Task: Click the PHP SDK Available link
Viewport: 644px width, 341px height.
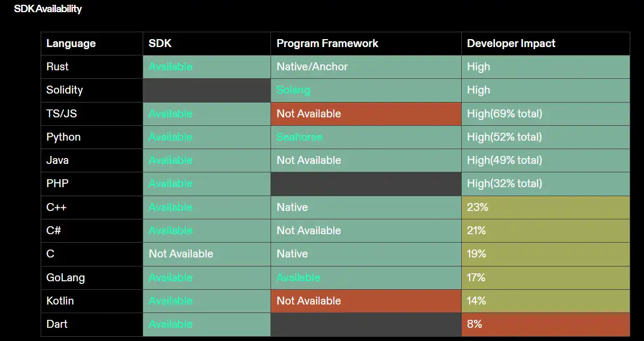Action: [170, 183]
